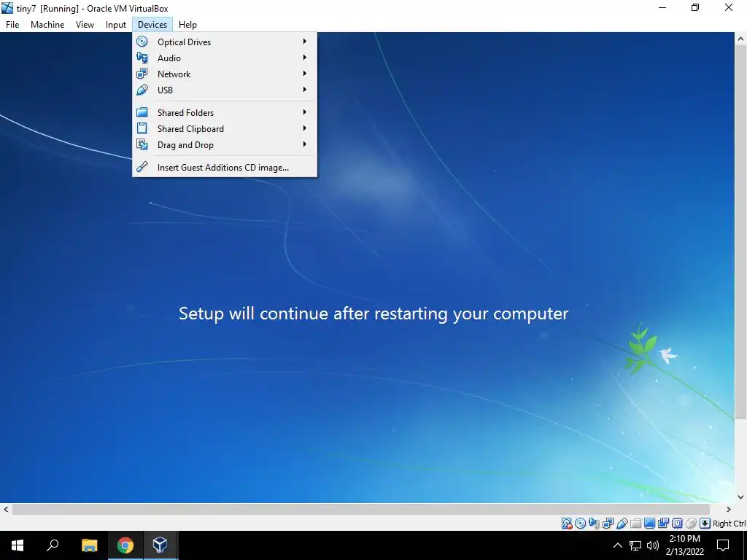This screenshot has width=747, height=560.
Task: Click the Shared Folders folder icon in menu
Action: click(142, 112)
